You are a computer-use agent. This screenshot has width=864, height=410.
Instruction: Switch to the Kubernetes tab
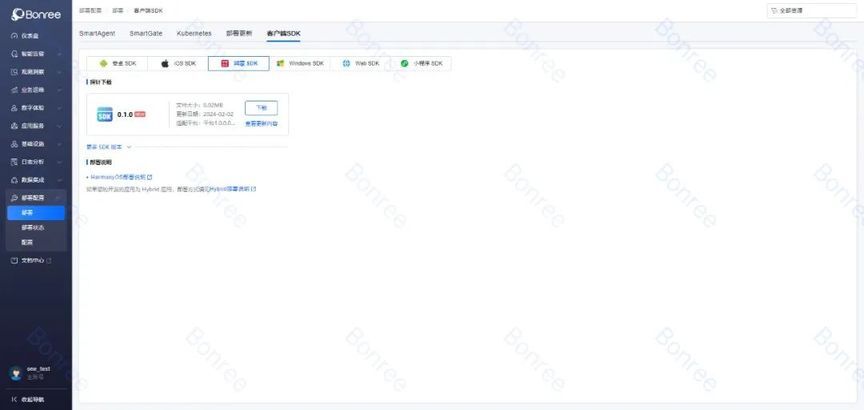pyautogui.click(x=194, y=33)
